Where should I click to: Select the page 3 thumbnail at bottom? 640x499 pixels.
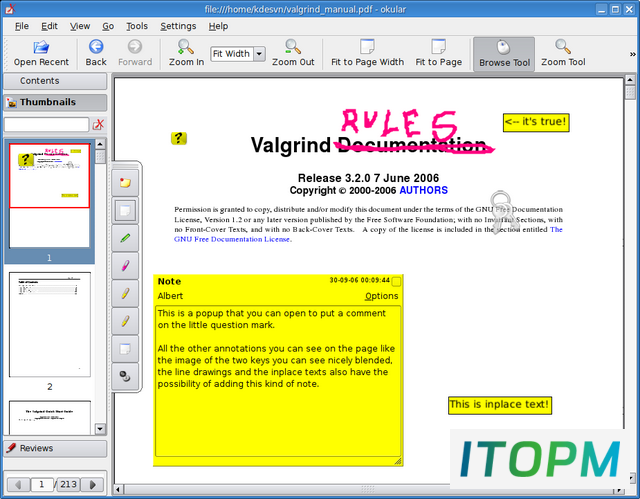point(50,417)
